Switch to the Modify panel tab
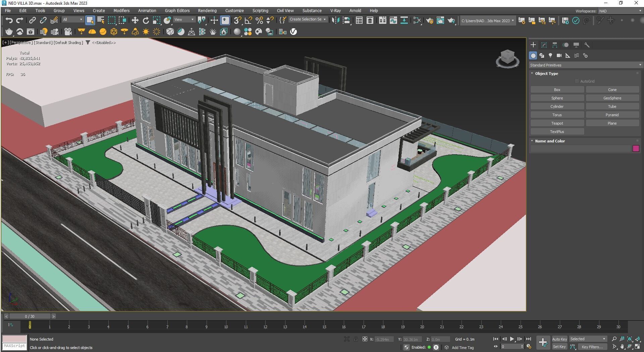Viewport: 644px width, 352px height. pyautogui.click(x=544, y=45)
